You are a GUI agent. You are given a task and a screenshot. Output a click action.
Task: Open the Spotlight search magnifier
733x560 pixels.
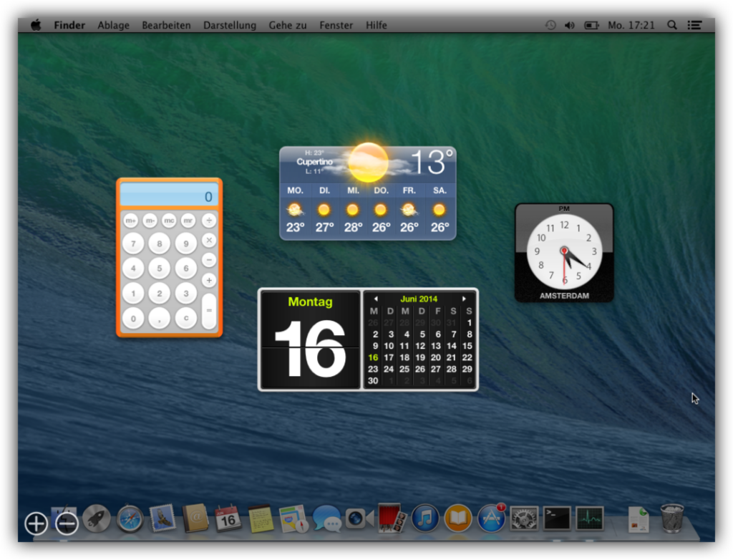coord(672,25)
